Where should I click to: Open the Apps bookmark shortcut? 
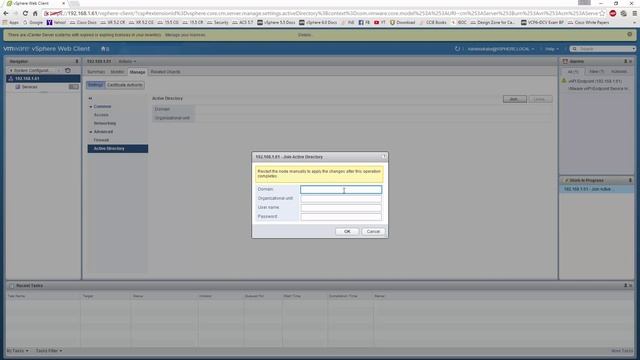click(11, 22)
